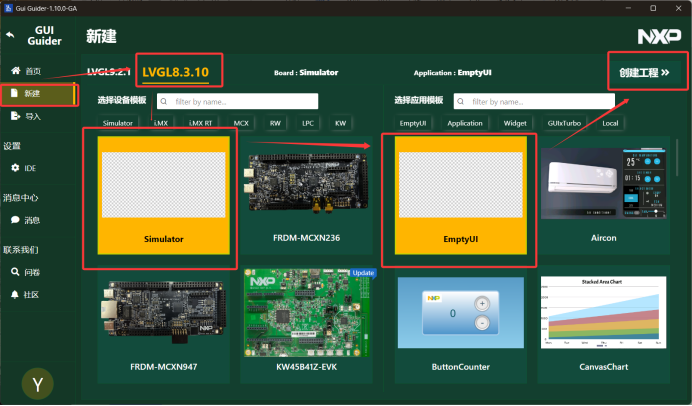
Task: Click the search icon in device template filter
Action: [164, 102]
